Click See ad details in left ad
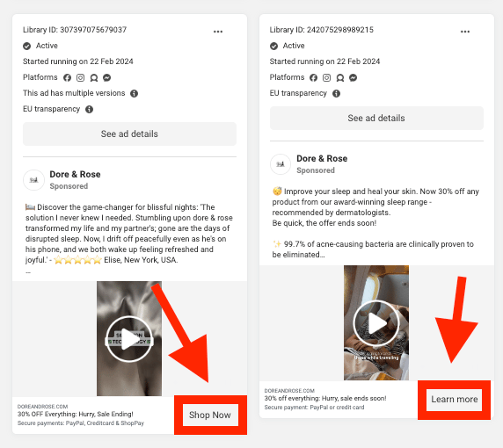The width and height of the screenshot is (503, 448). point(129,134)
